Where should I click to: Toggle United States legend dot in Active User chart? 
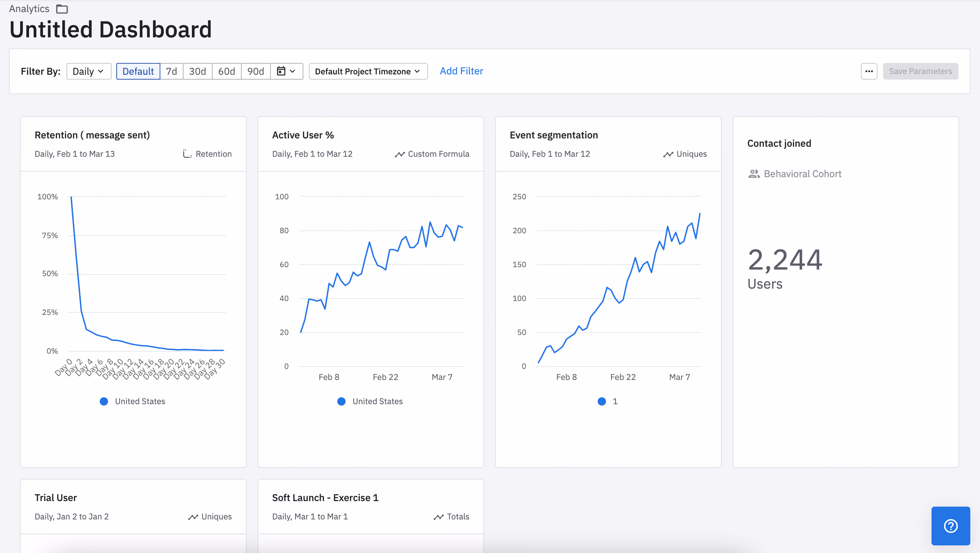[341, 401]
